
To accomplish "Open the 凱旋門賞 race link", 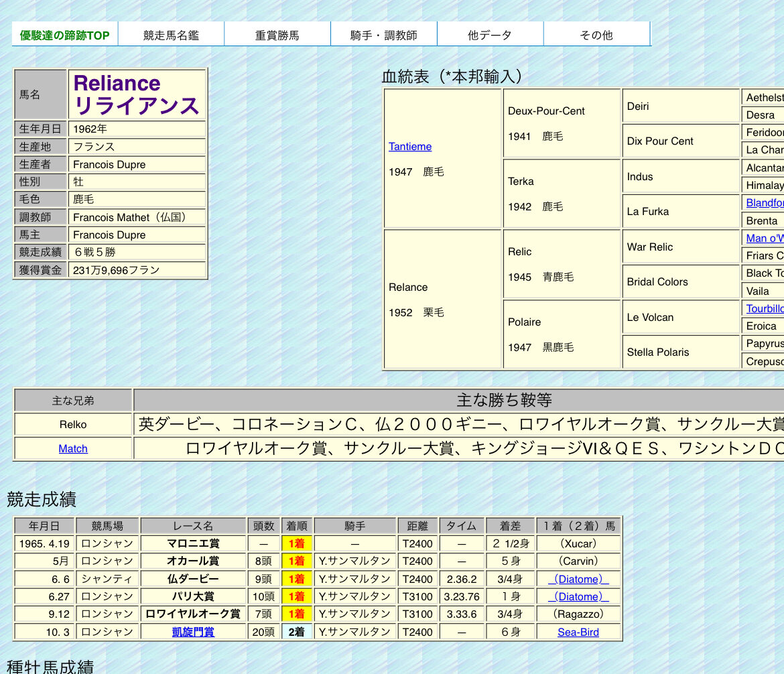I will pyautogui.click(x=193, y=632).
